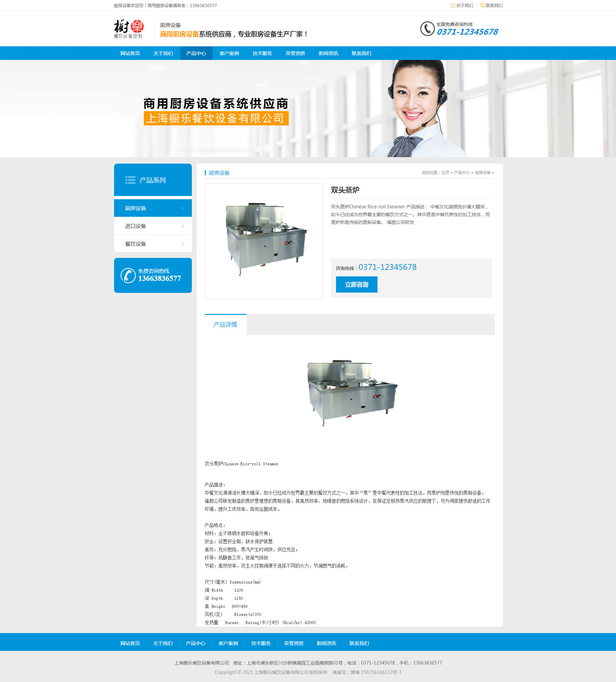
Task: Click the 橱 company logo
Action: (x=129, y=29)
